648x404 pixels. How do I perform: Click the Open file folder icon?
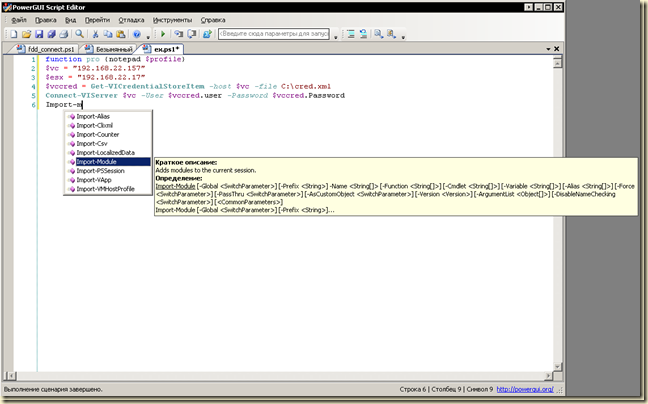point(26,34)
